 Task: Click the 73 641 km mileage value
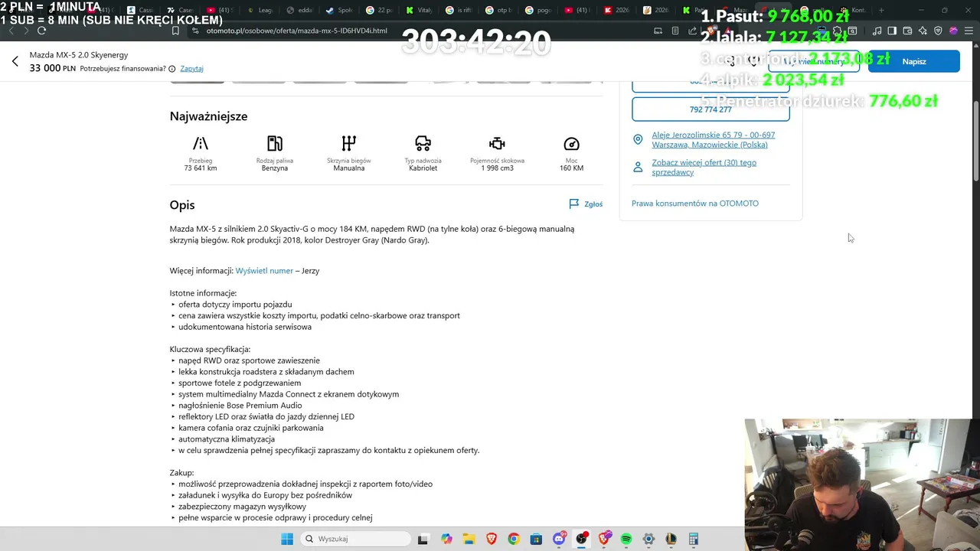point(201,168)
